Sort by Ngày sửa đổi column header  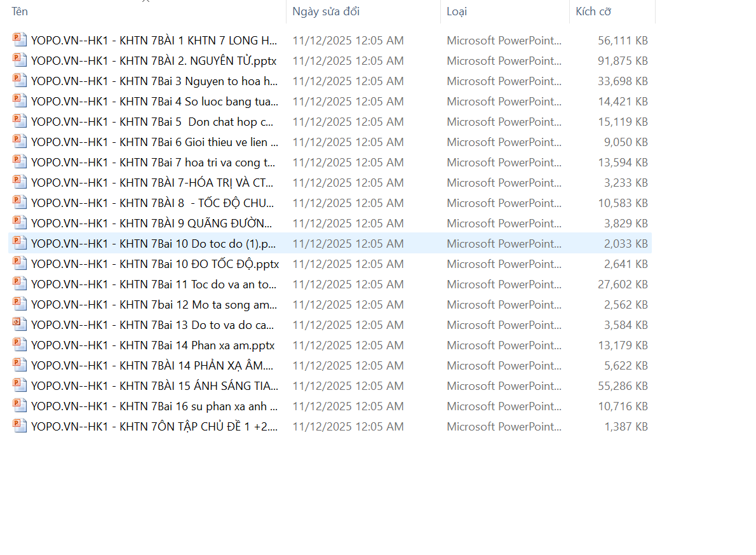click(x=325, y=11)
